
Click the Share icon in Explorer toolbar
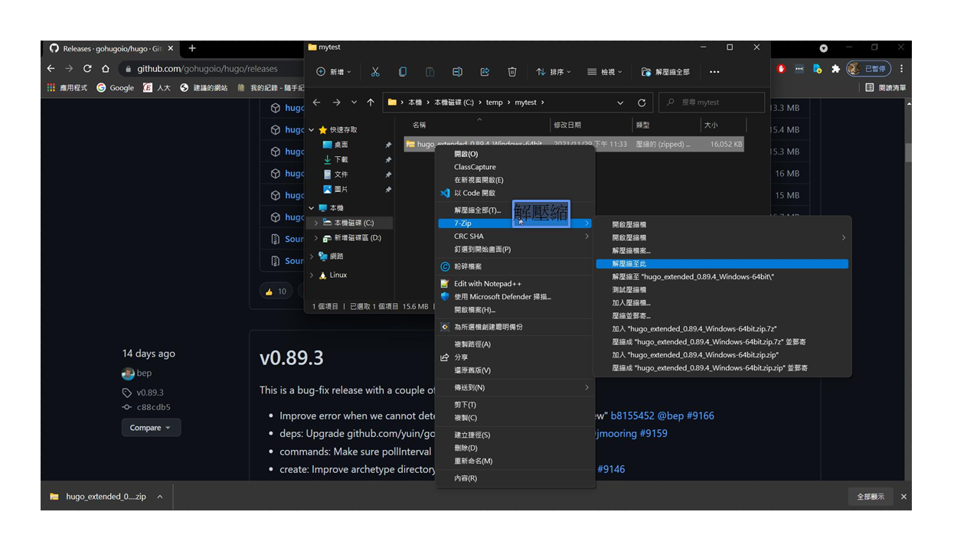(x=485, y=72)
